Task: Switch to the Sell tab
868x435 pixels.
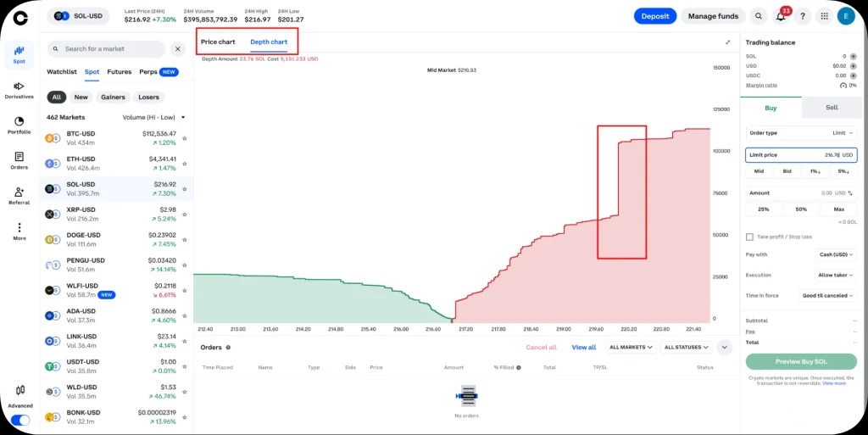Action: [832, 108]
